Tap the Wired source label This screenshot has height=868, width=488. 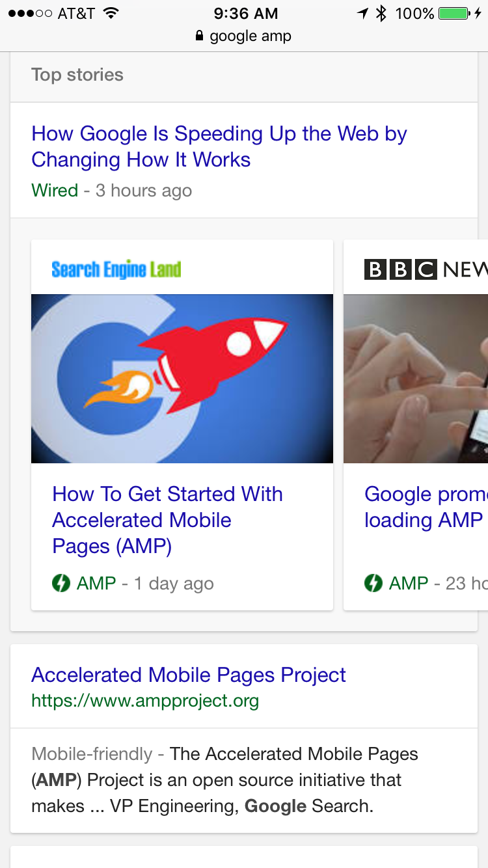pos(55,191)
